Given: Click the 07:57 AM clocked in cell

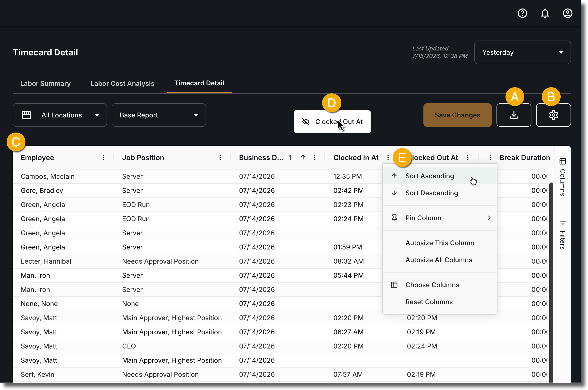Looking at the screenshot, I should pos(348,374).
